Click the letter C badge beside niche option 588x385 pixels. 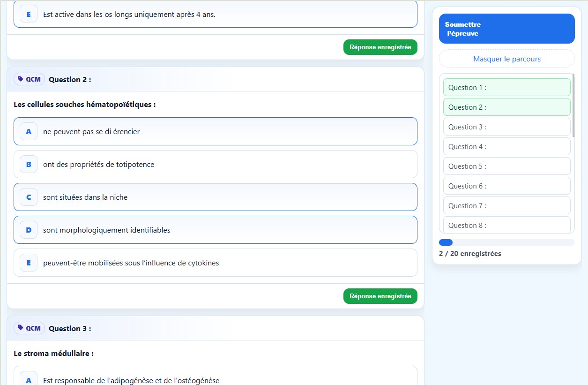pyautogui.click(x=28, y=197)
